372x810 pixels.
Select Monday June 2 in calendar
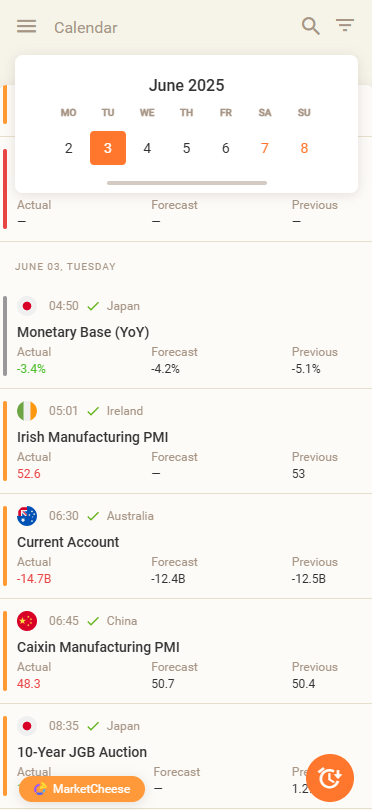(x=69, y=148)
